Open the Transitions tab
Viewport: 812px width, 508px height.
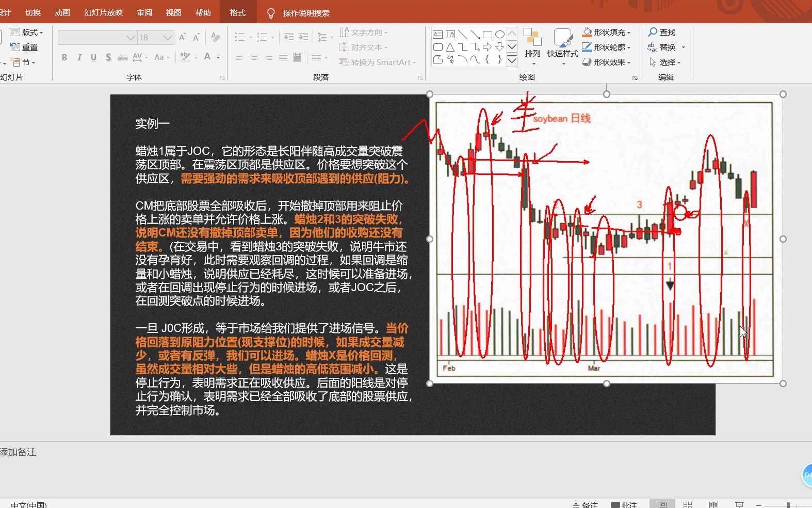coord(33,12)
